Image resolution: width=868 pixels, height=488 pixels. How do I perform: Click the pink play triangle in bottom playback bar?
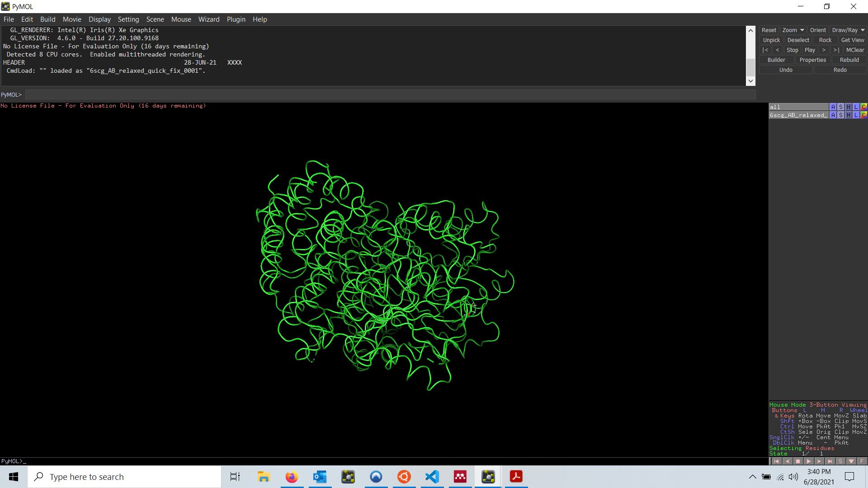tap(809, 461)
